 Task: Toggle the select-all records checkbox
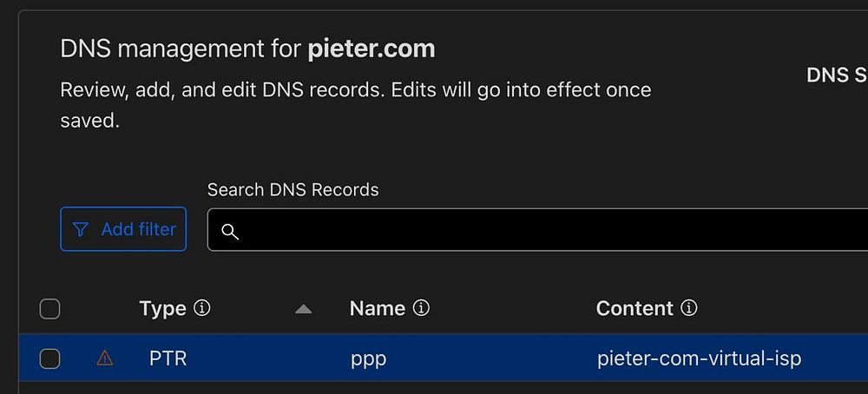50,308
